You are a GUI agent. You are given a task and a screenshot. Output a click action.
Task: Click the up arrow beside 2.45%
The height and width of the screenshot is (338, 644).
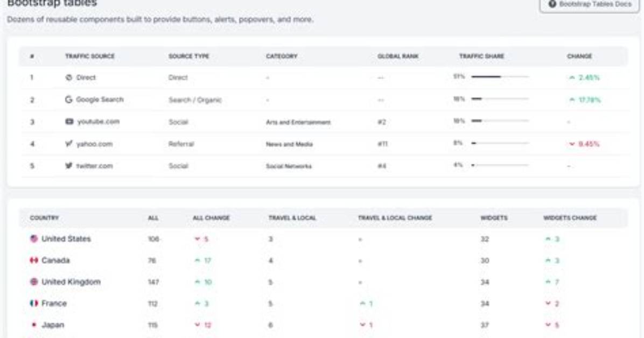(572, 77)
